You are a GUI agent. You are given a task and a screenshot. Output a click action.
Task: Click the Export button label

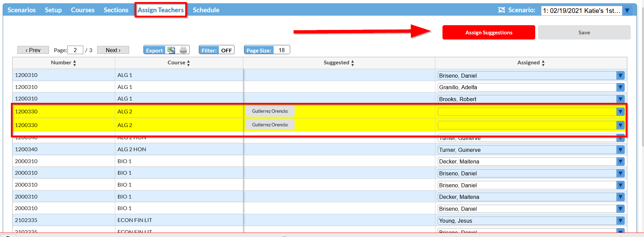pyautogui.click(x=155, y=50)
